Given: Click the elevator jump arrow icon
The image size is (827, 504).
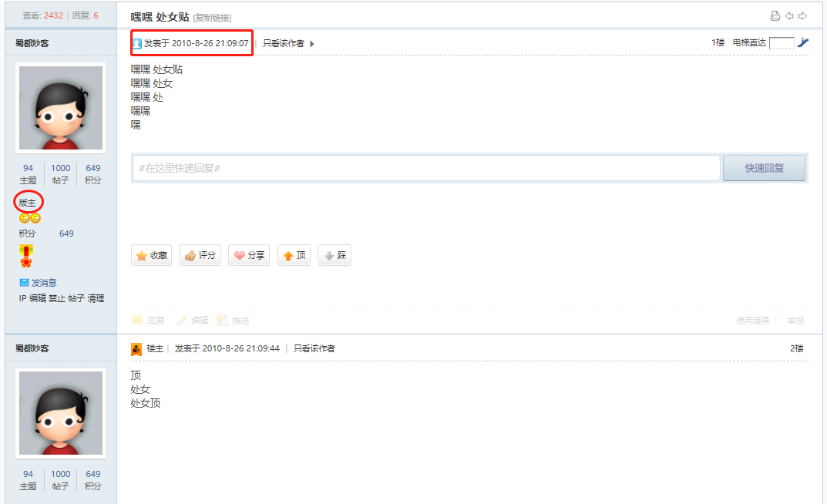Looking at the screenshot, I should [803, 42].
